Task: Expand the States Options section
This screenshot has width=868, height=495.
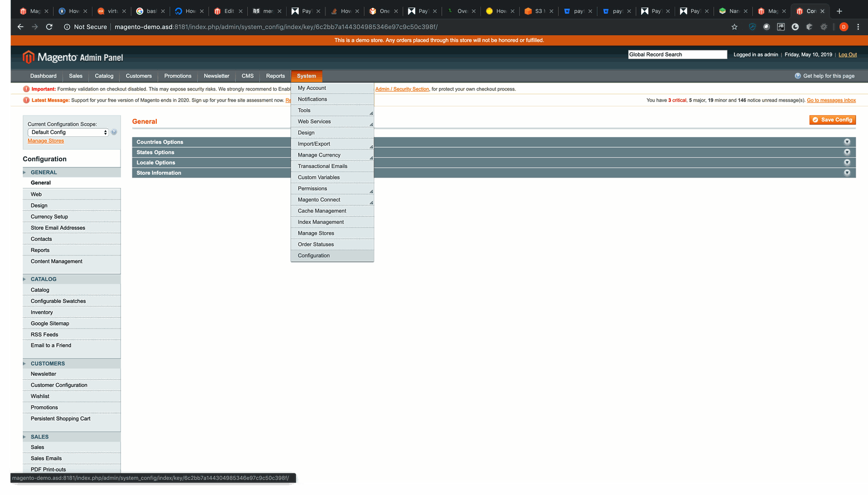Action: pyautogui.click(x=494, y=152)
